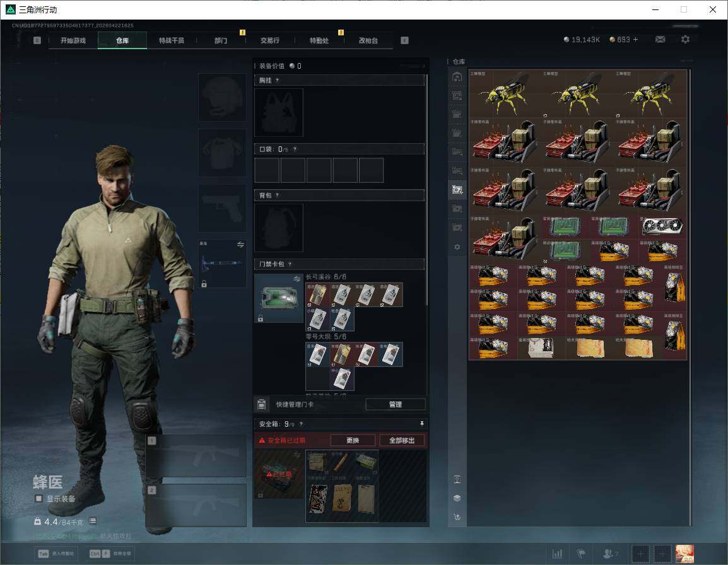The image size is (728, 565).
Task: Click the warehouse sort icon at sidebar bottom
Action: click(x=457, y=516)
